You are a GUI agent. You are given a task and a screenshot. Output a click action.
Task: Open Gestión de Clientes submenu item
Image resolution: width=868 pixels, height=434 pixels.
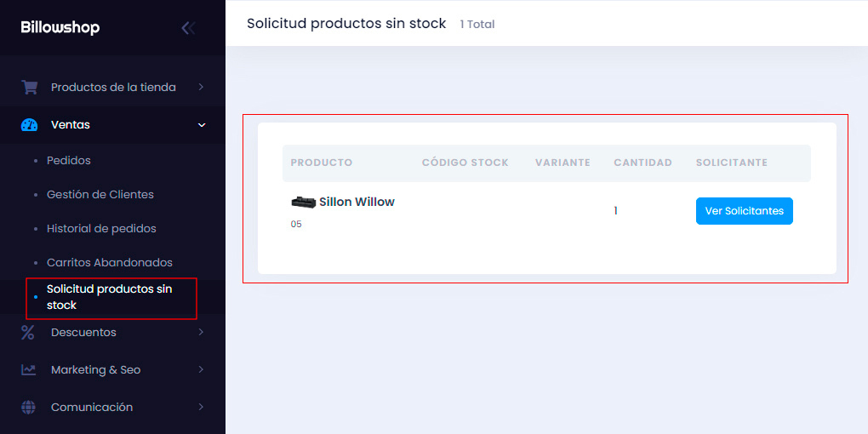pyautogui.click(x=100, y=195)
